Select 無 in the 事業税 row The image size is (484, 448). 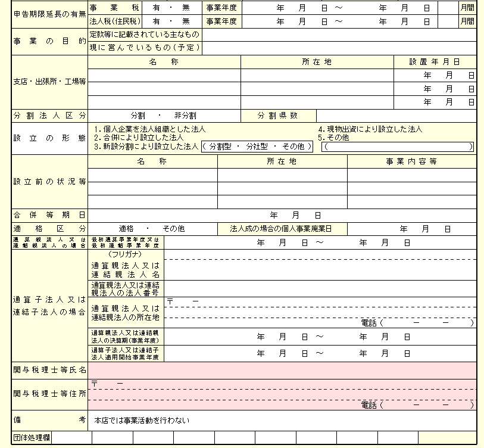coord(186,8)
